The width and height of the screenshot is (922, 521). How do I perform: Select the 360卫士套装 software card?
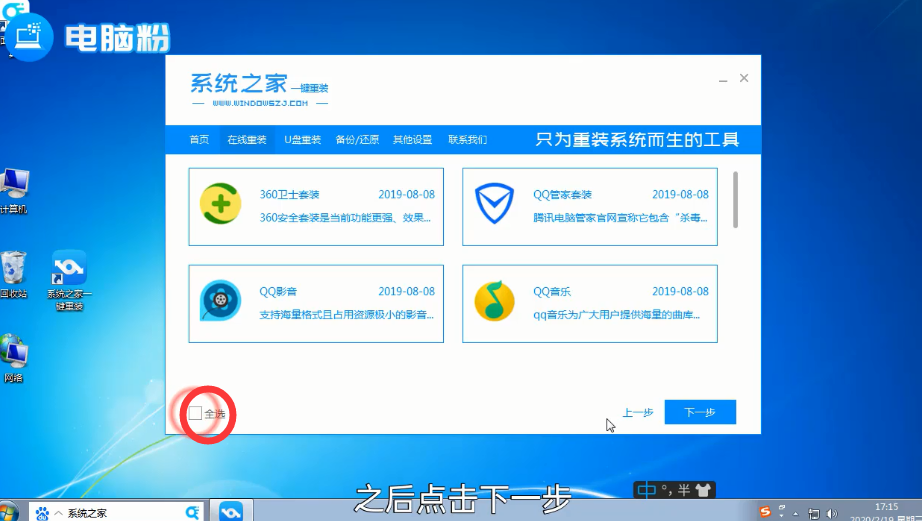click(x=316, y=206)
